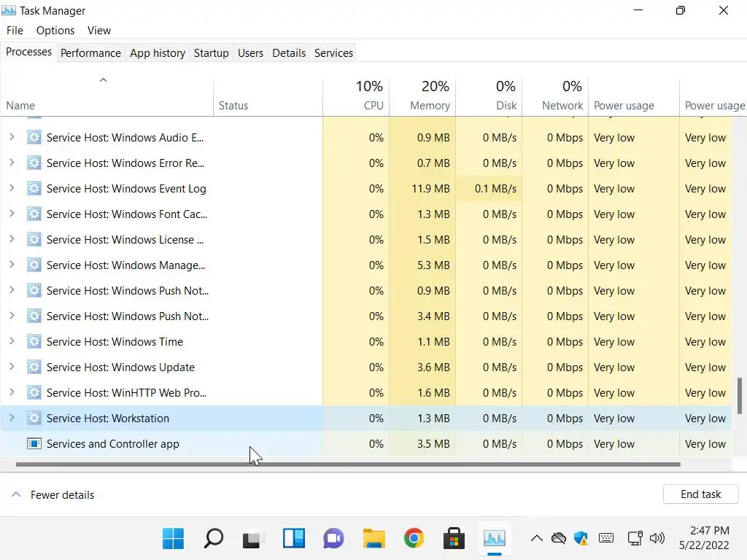Open taskbar Search
This screenshot has height=560, width=747.
[x=214, y=539]
